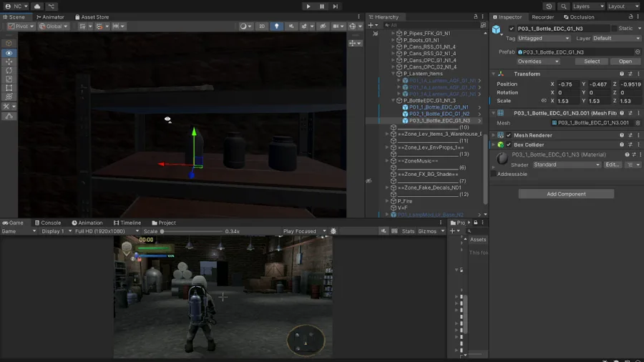Click the Step frame button

(336, 6)
